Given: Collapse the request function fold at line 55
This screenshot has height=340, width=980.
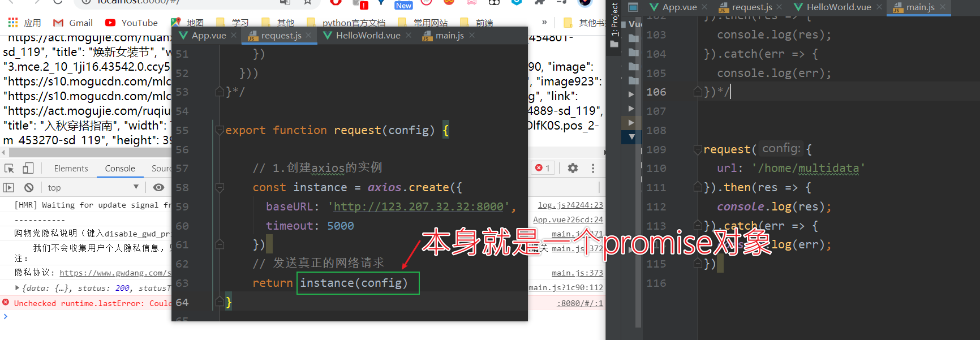Looking at the screenshot, I should [x=220, y=130].
